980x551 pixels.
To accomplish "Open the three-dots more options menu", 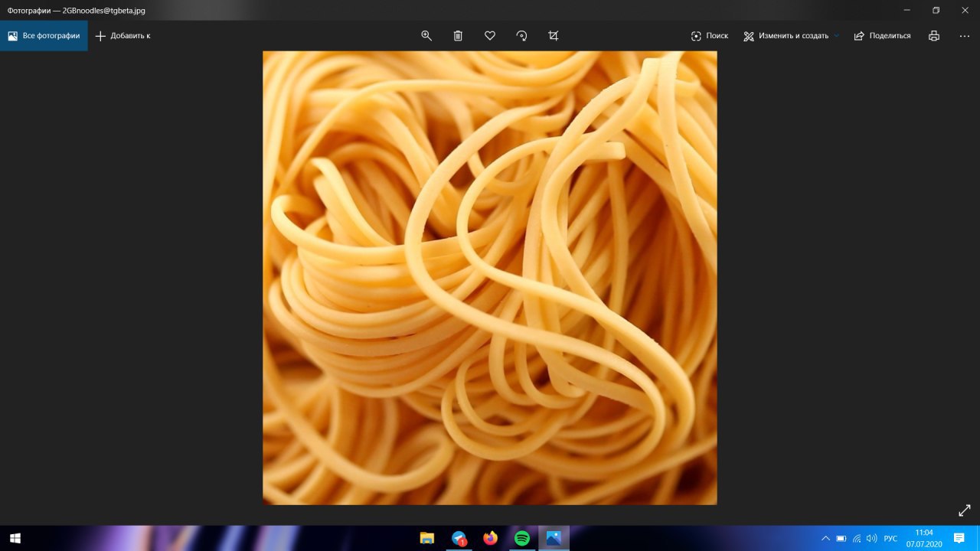I will (x=964, y=36).
